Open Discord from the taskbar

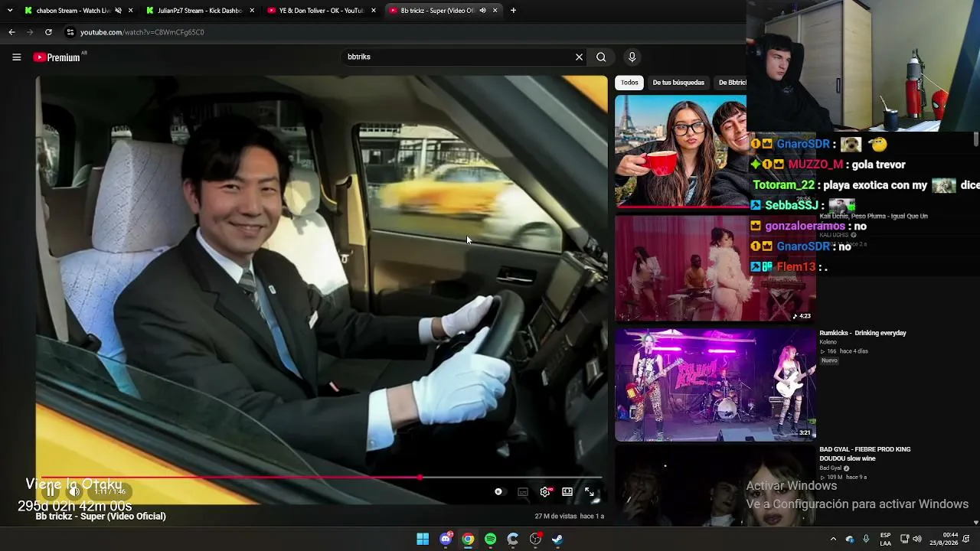coord(446,539)
